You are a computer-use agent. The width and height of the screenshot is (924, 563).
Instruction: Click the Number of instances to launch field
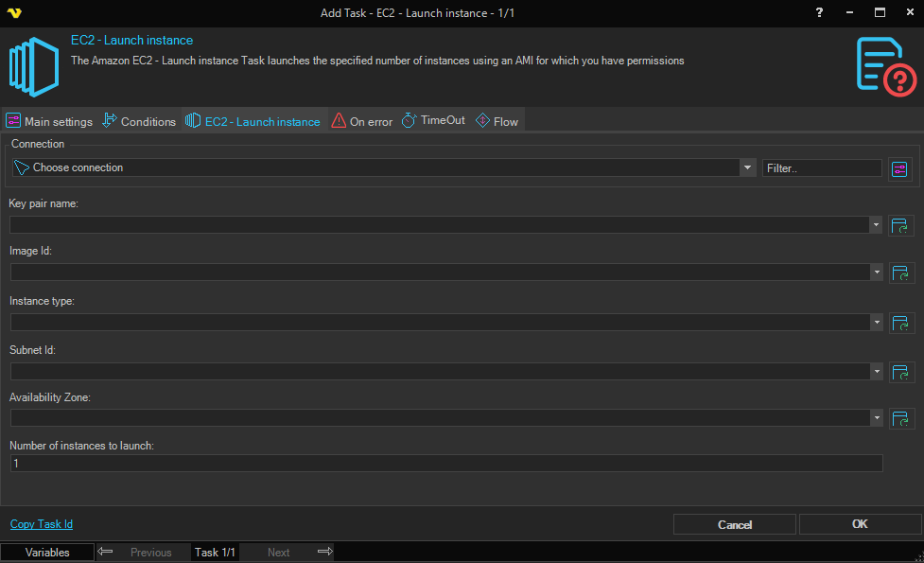(x=445, y=464)
